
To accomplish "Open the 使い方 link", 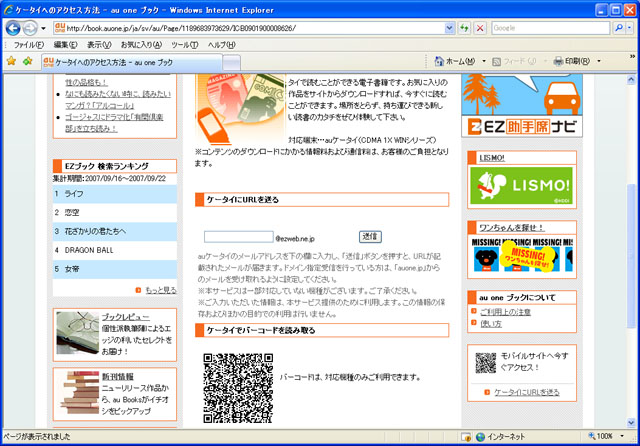I will pyautogui.click(x=491, y=324).
